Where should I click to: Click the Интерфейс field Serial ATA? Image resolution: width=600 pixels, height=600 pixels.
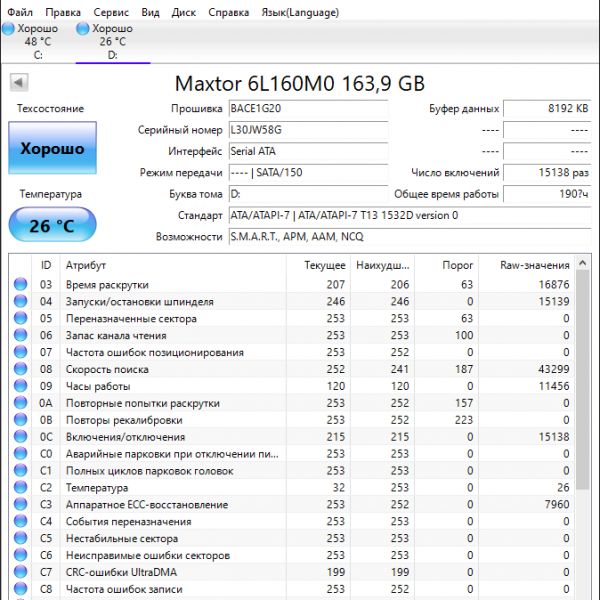click(x=308, y=151)
